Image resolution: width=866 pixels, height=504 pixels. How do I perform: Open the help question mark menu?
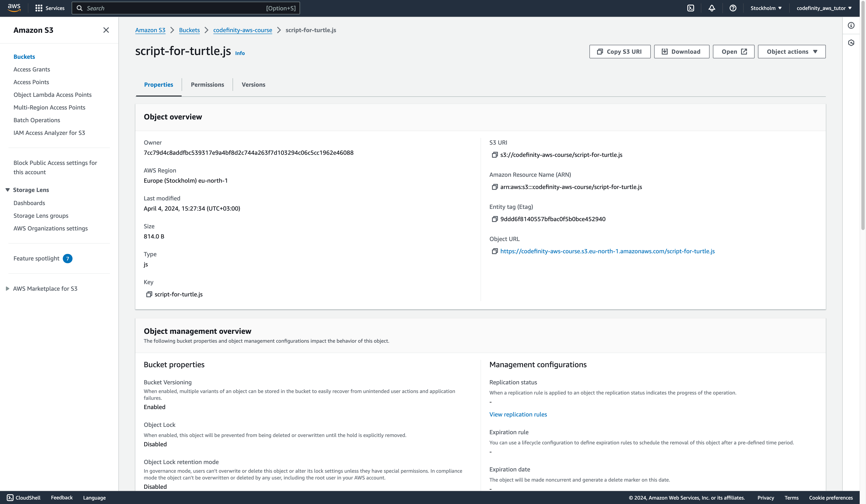[733, 8]
